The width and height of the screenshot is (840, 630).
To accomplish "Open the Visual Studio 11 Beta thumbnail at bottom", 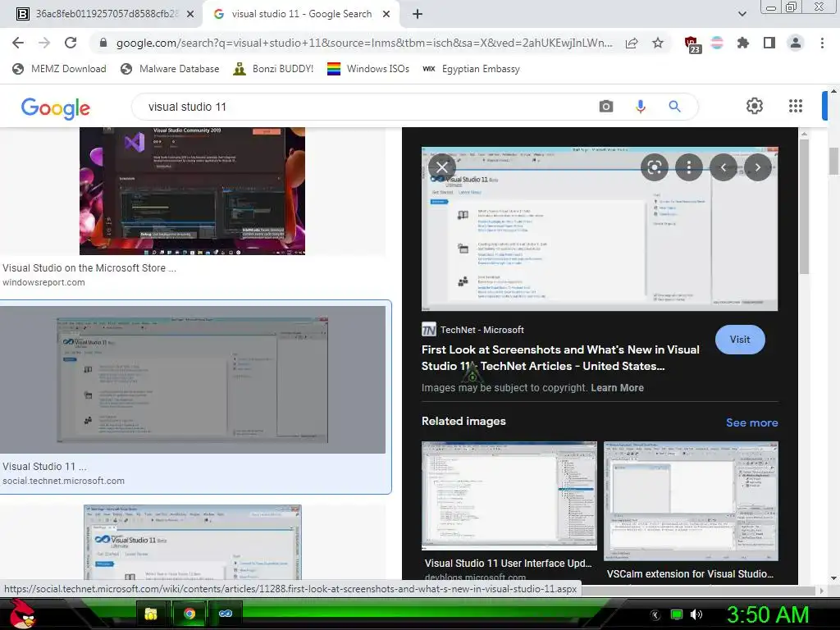I will [192, 542].
